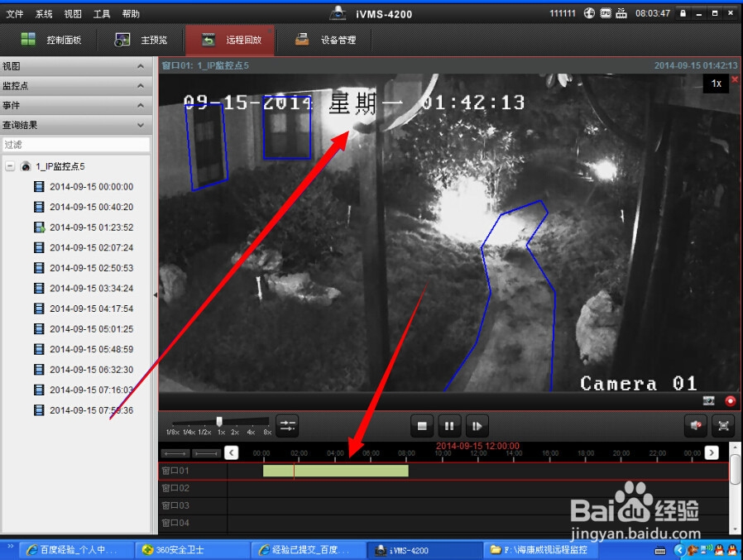Viewport: 743px width, 560px height.
Task: Adjust the playback speed slider handle
Action: (219, 421)
